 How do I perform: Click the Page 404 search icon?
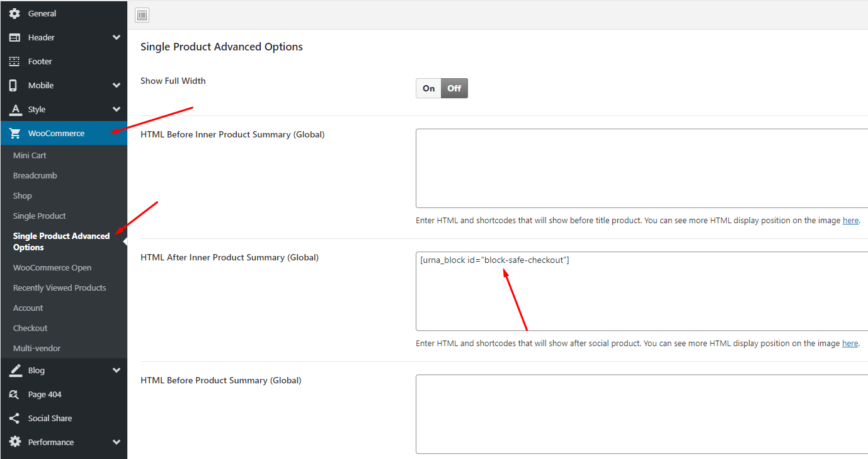(14, 394)
